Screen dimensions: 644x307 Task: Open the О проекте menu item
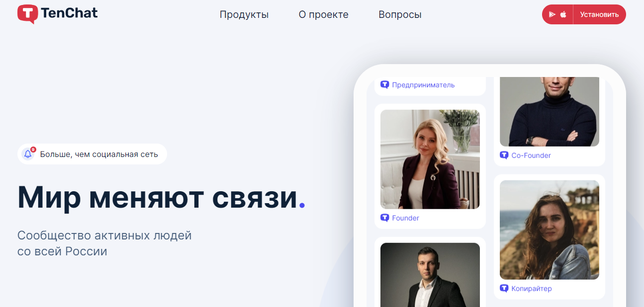(324, 14)
